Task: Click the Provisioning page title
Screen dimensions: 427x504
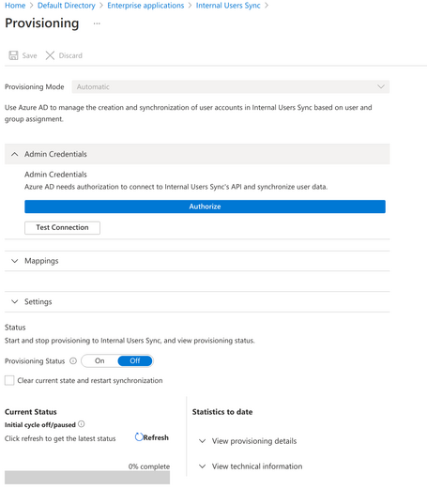Action: click(42, 23)
